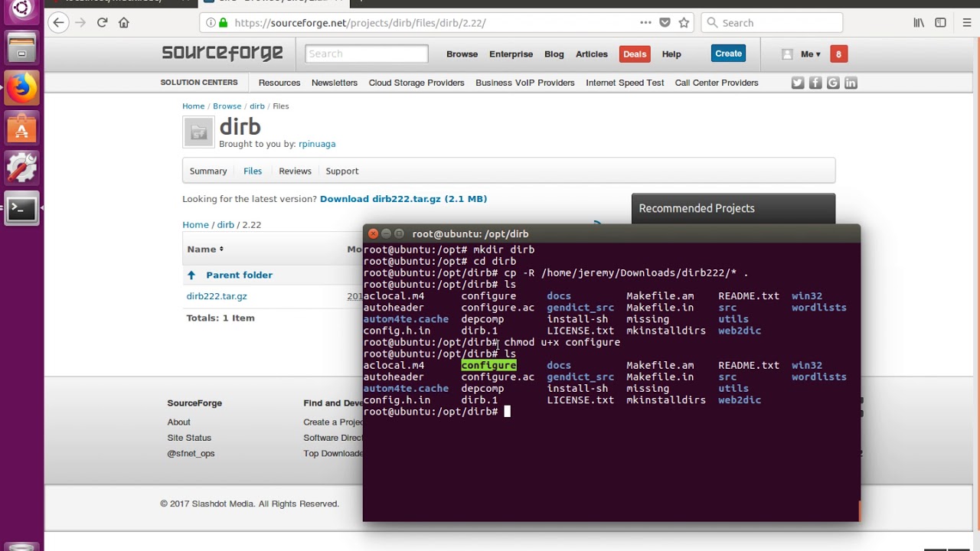The height and width of the screenshot is (551, 980).
Task: Click into the Firefox search box
Action: (x=772, y=23)
